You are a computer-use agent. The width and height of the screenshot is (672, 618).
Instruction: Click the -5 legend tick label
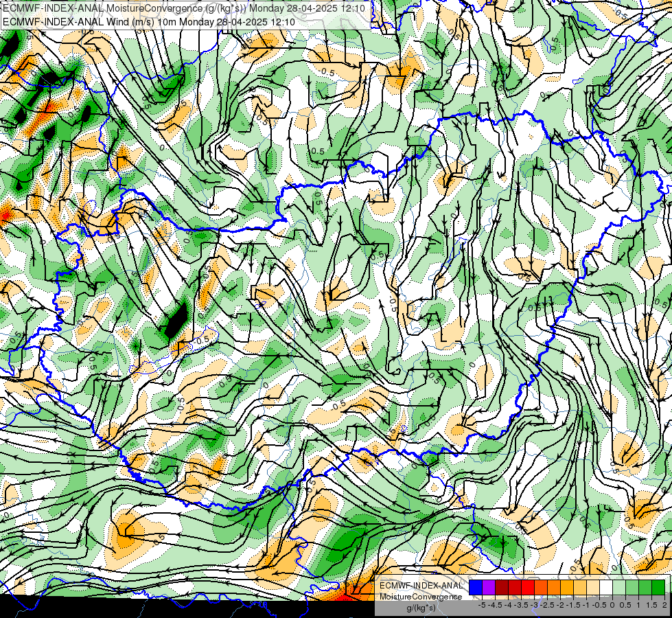pyautogui.click(x=482, y=605)
